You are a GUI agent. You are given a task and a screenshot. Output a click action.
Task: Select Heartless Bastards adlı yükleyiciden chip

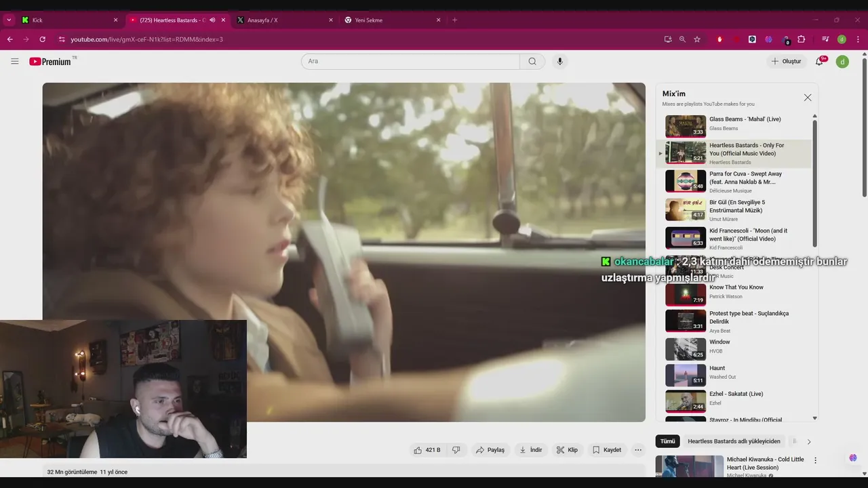point(734,441)
